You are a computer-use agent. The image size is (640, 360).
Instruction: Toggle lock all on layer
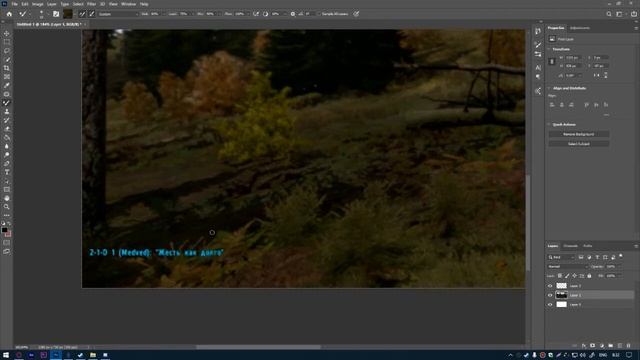pyautogui.click(x=589, y=276)
